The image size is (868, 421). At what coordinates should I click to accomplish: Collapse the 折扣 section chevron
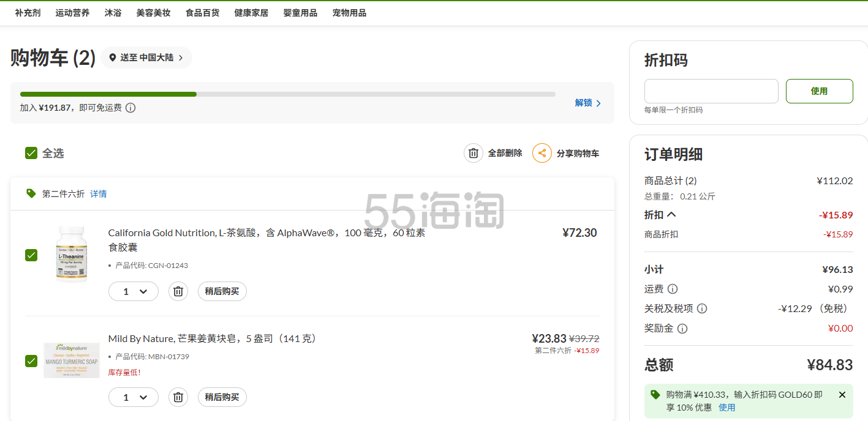[671, 215]
